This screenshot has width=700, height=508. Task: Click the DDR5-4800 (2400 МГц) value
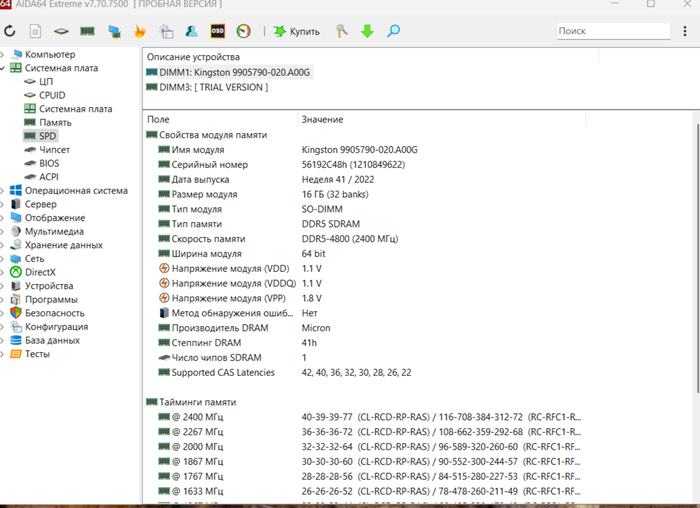tap(350, 239)
